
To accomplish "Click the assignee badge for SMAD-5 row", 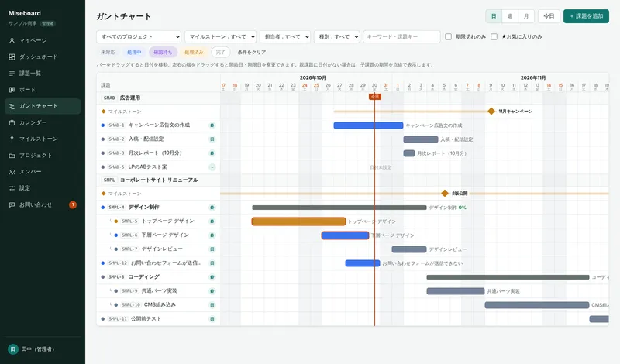I will click(212, 167).
